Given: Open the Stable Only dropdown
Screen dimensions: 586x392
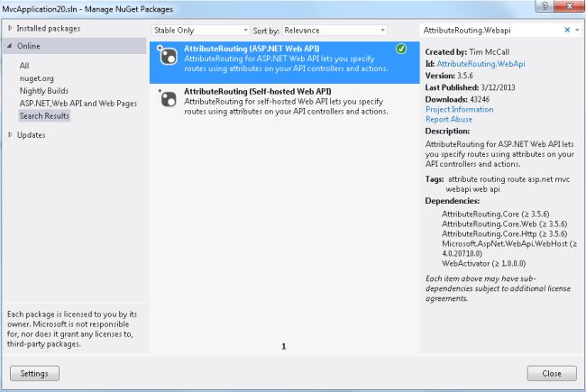Looking at the screenshot, I should [x=201, y=31].
